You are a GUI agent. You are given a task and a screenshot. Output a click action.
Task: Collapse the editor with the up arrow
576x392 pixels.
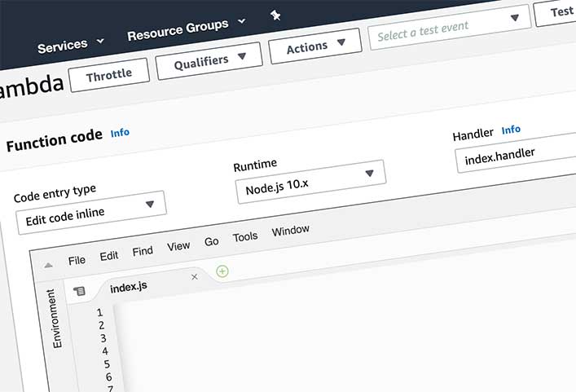[x=48, y=265]
